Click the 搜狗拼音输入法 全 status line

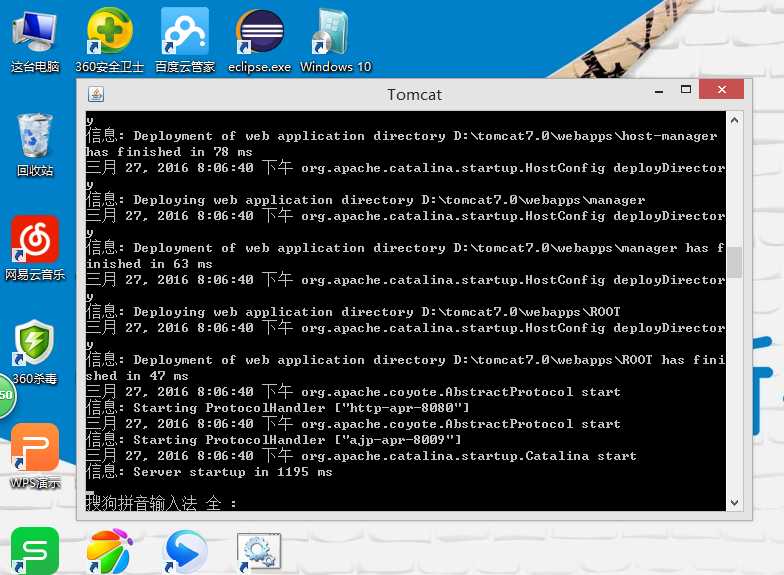click(161, 502)
